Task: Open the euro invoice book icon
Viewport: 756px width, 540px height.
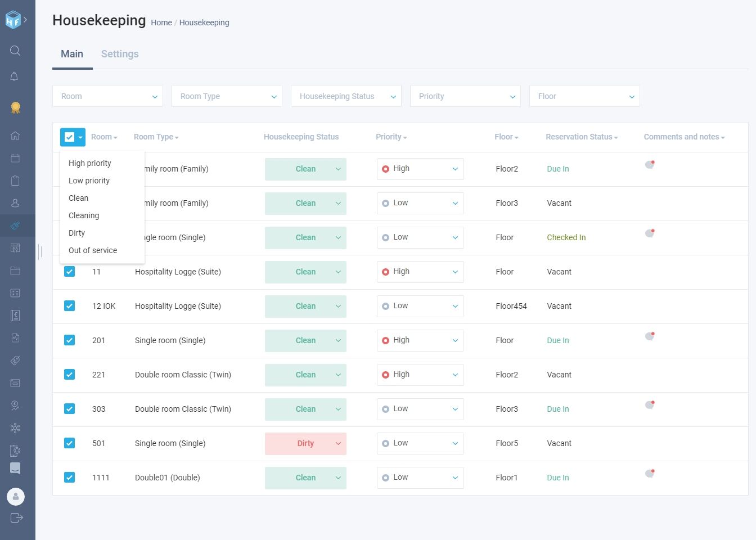Action: click(x=15, y=316)
